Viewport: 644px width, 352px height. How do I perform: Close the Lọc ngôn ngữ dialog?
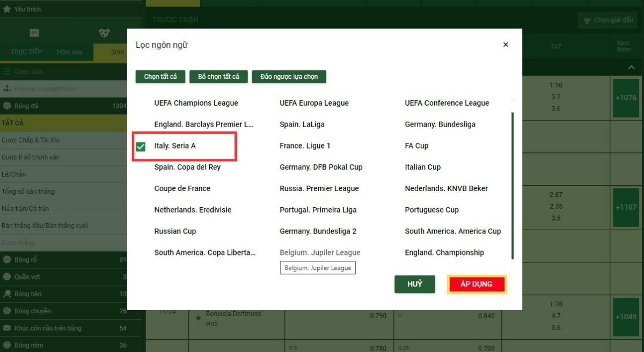[x=505, y=45]
